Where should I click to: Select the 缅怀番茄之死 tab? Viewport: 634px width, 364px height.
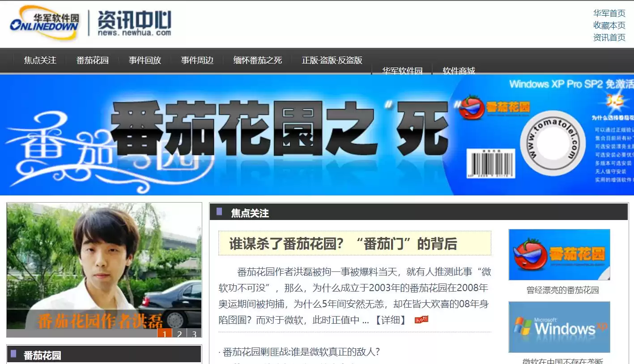click(x=257, y=60)
